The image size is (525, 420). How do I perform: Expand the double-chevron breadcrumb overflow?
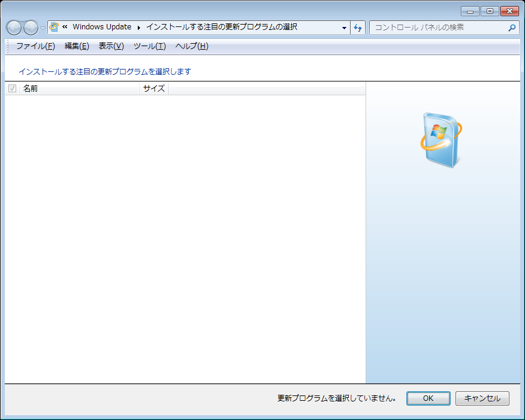[x=65, y=27]
